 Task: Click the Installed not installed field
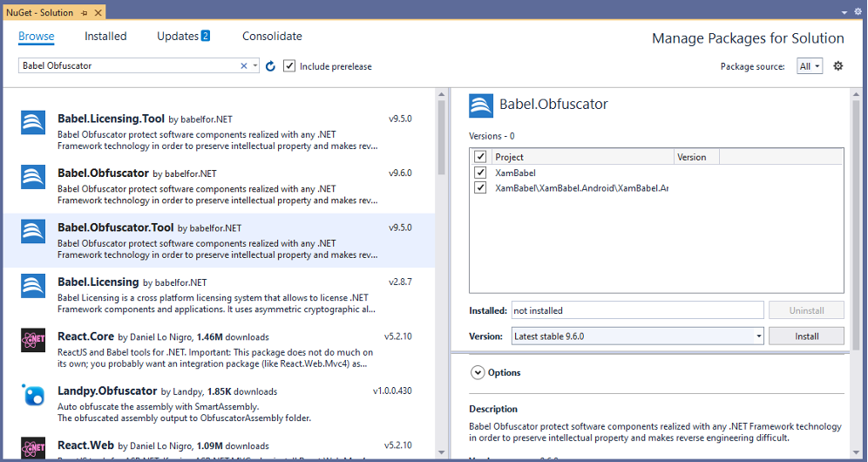click(x=638, y=310)
